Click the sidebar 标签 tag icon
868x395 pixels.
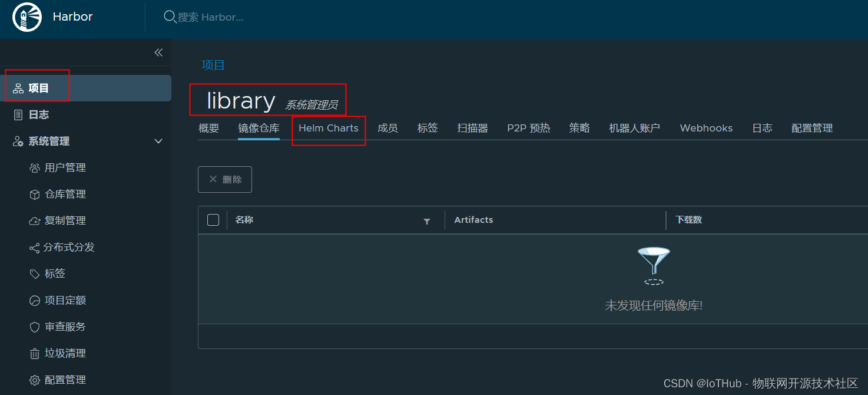click(35, 274)
